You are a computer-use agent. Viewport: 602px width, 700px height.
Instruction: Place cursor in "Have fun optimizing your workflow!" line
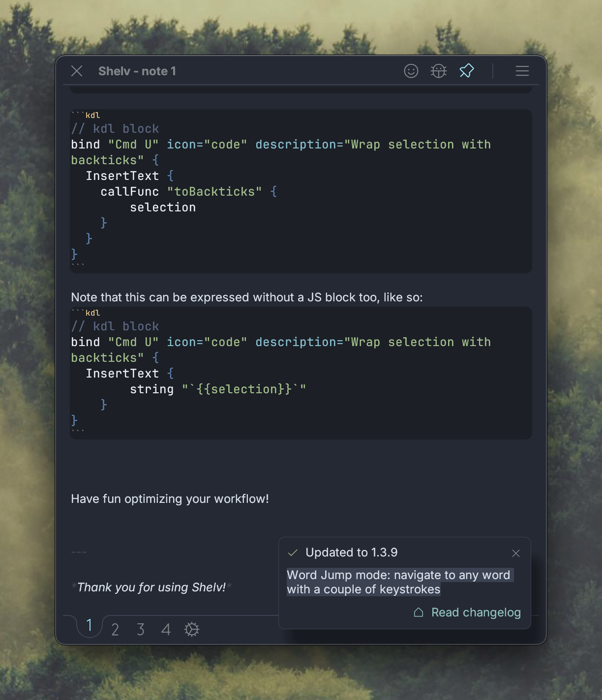(x=170, y=499)
